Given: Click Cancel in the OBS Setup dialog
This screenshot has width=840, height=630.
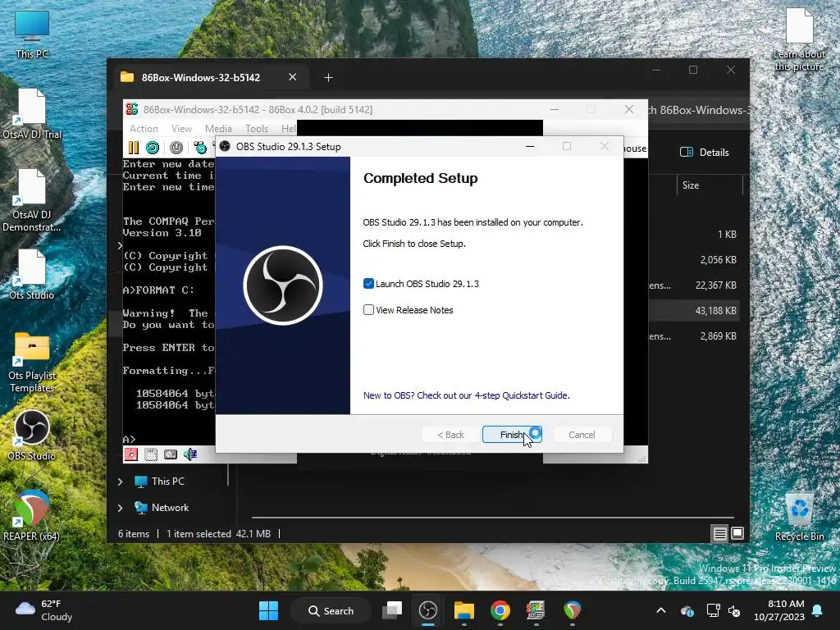Looking at the screenshot, I should point(582,435).
